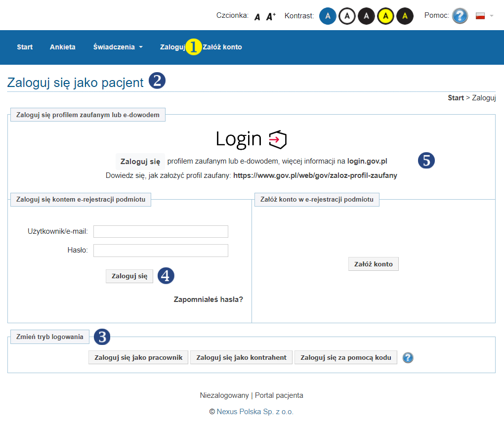Click Zaloguj się jako pracownik button

click(138, 357)
